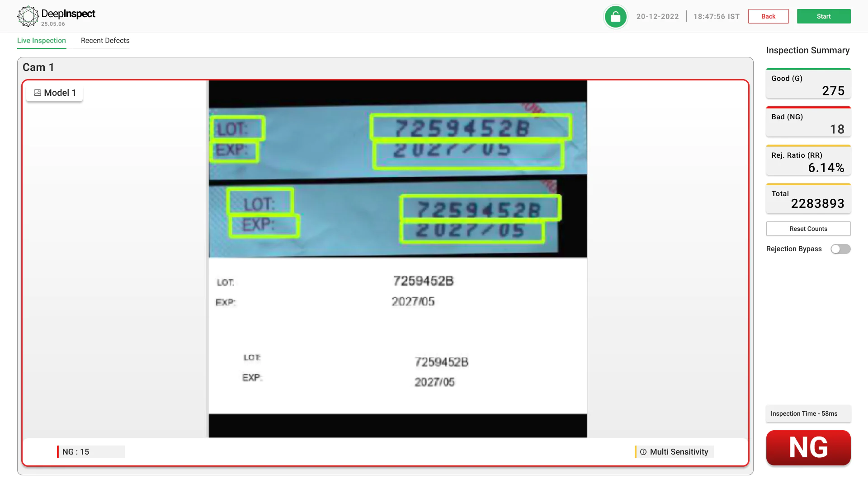Click the Inspection Time - 58ms label
Viewport: 868px width, 488px height.
(808, 413)
